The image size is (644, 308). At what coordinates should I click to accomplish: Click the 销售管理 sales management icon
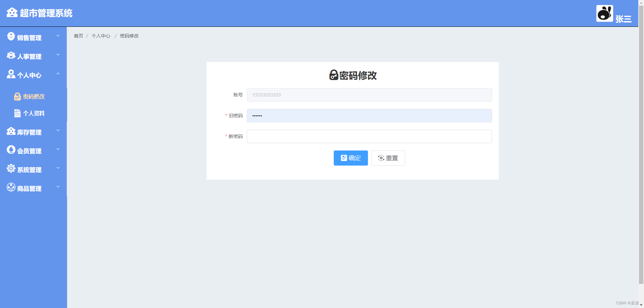[x=11, y=36]
